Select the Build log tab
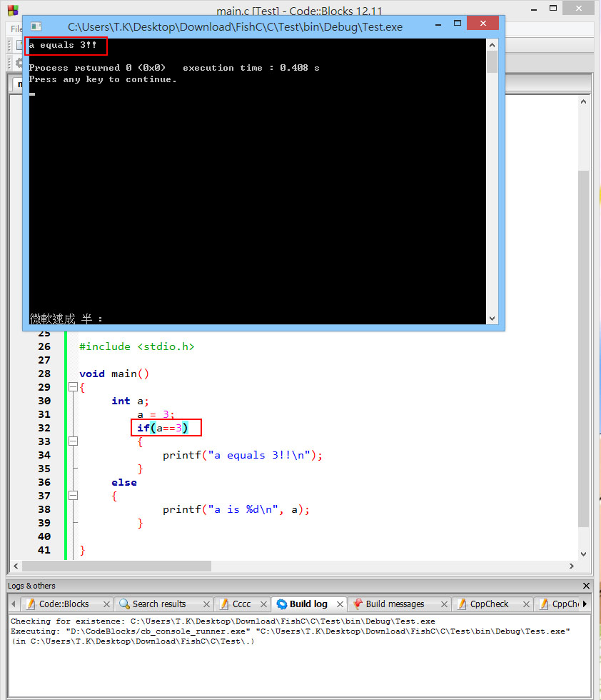Image resolution: width=601 pixels, height=700 pixels. [308, 604]
